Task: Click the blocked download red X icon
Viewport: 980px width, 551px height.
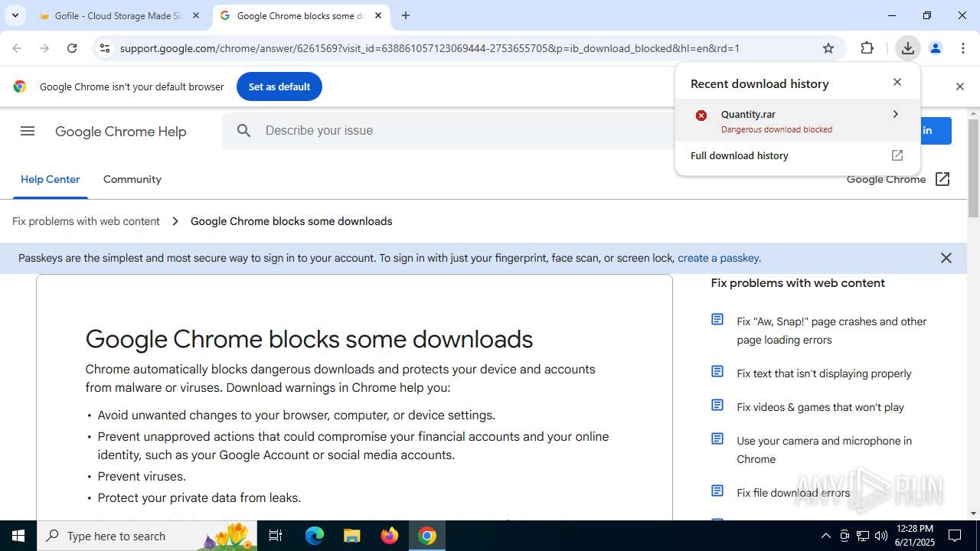Action: [x=701, y=116]
